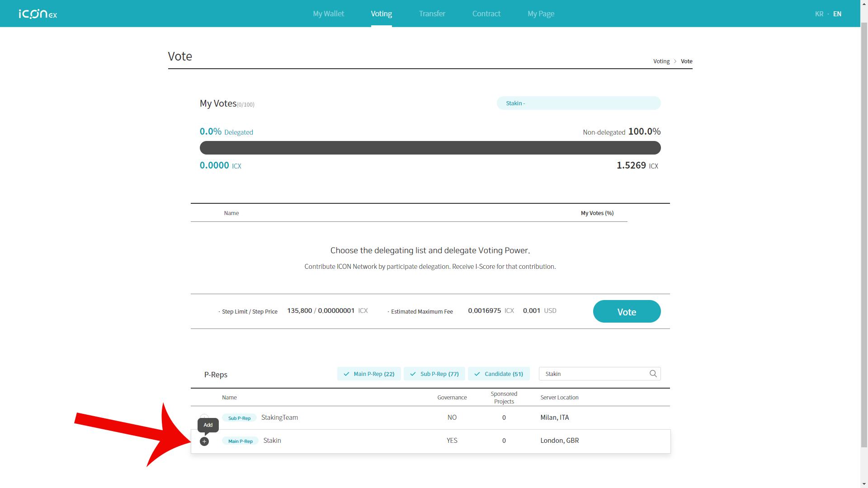Click the ICONex logo

point(38,14)
